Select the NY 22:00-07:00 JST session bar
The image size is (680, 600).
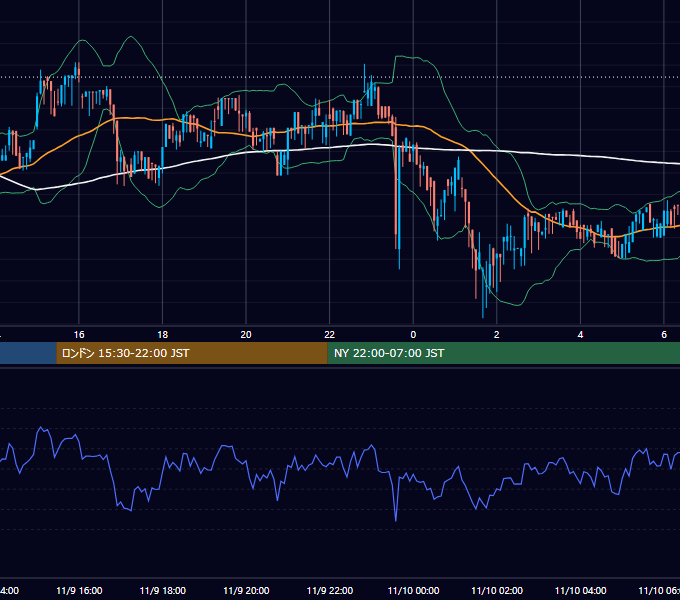[x=503, y=353]
